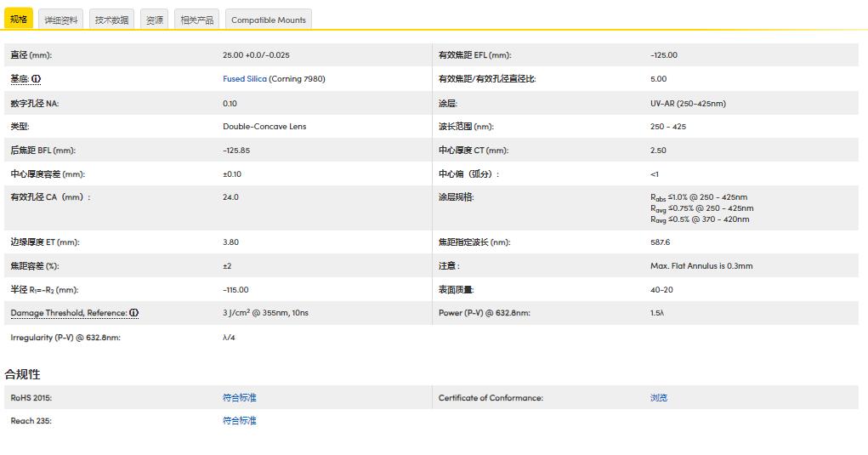Go to the 资源 tab
Image resolution: width=868 pixels, height=455 pixels.
pos(155,20)
